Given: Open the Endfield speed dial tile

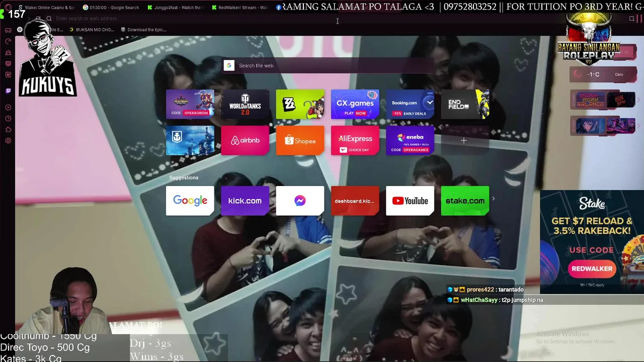Looking at the screenshot, I should [465, 104].
